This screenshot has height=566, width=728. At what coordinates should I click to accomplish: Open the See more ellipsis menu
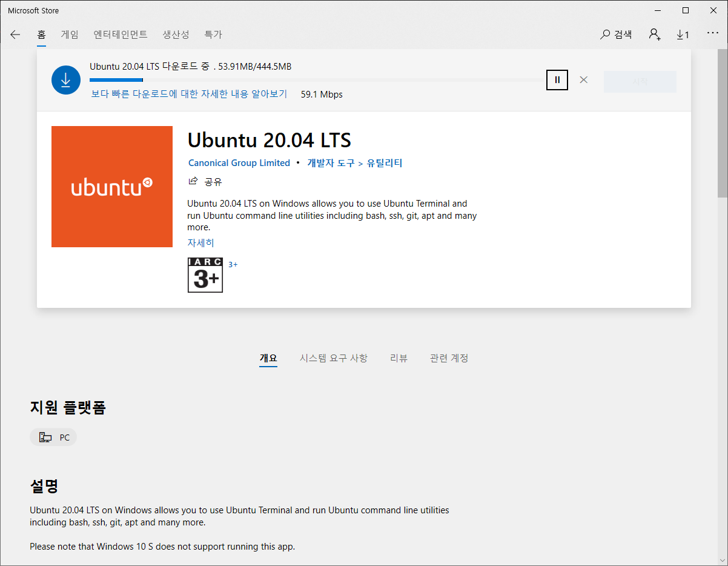pos(712,34)
